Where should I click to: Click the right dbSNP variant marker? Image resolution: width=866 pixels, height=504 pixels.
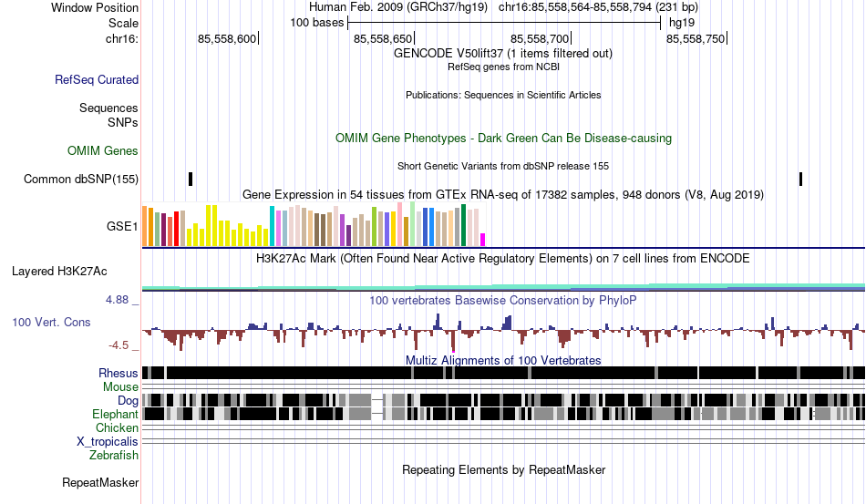tap(801, 179)
